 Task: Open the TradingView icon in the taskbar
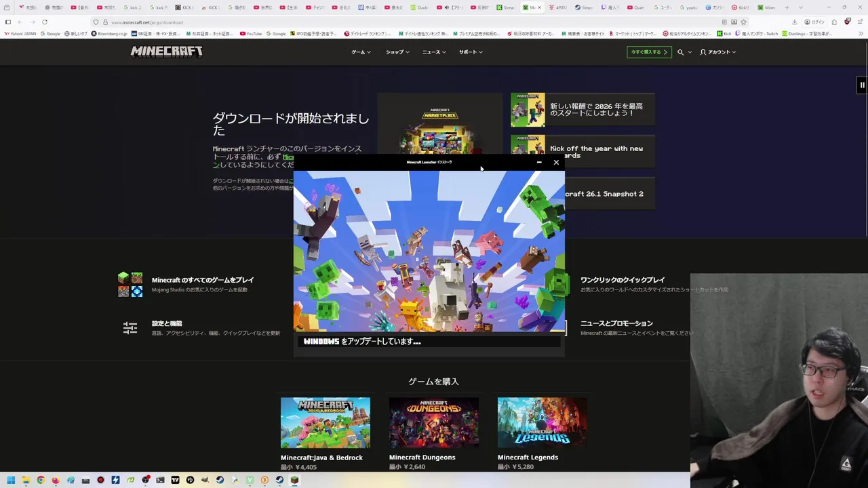point(175,481)
